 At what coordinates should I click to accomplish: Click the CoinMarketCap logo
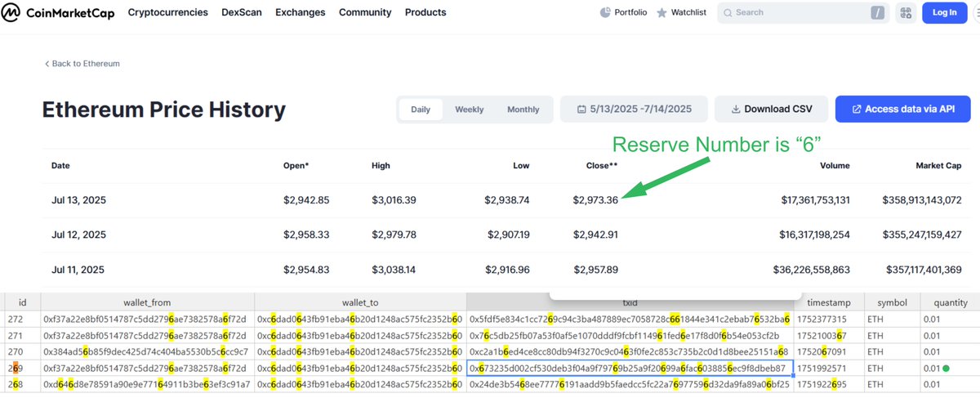[58, 12]
